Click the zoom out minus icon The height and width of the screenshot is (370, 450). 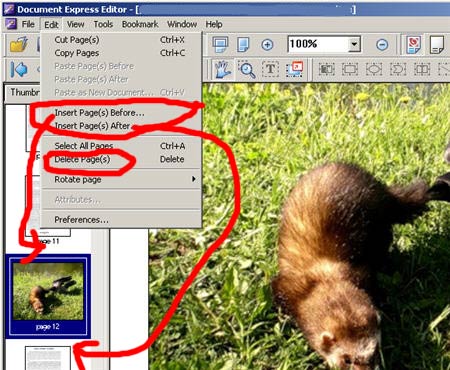382,45
